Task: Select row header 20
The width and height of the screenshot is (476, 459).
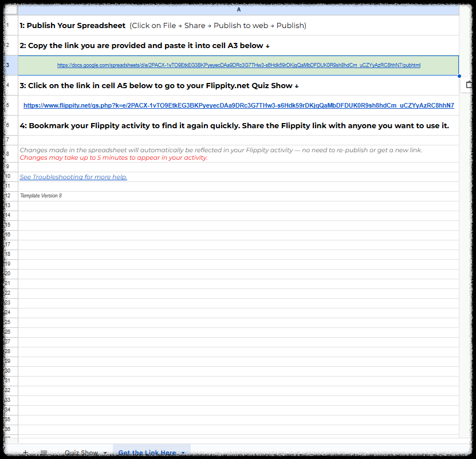Action: click(x=11, y=274)
